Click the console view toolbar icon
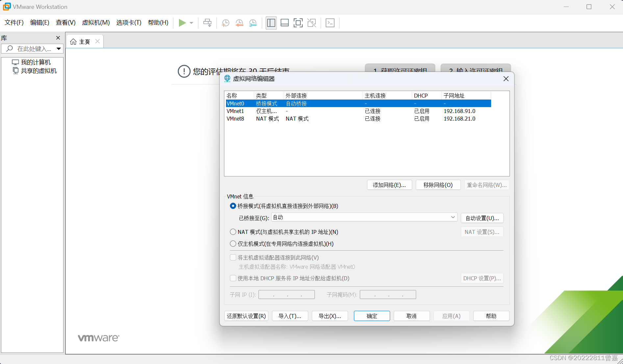Screen dimensions: 623x364 [x=330, y=23]
